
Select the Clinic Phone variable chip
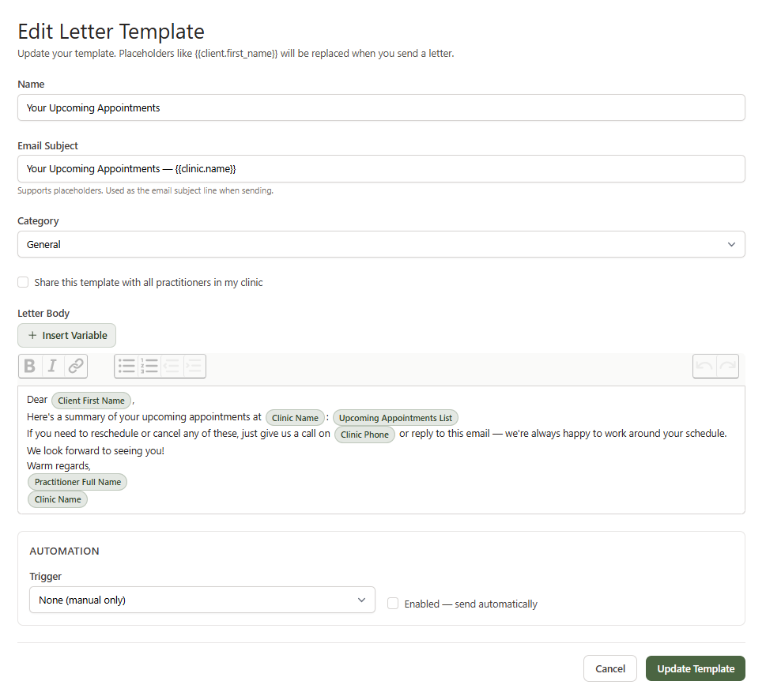(x=364, y=434)
